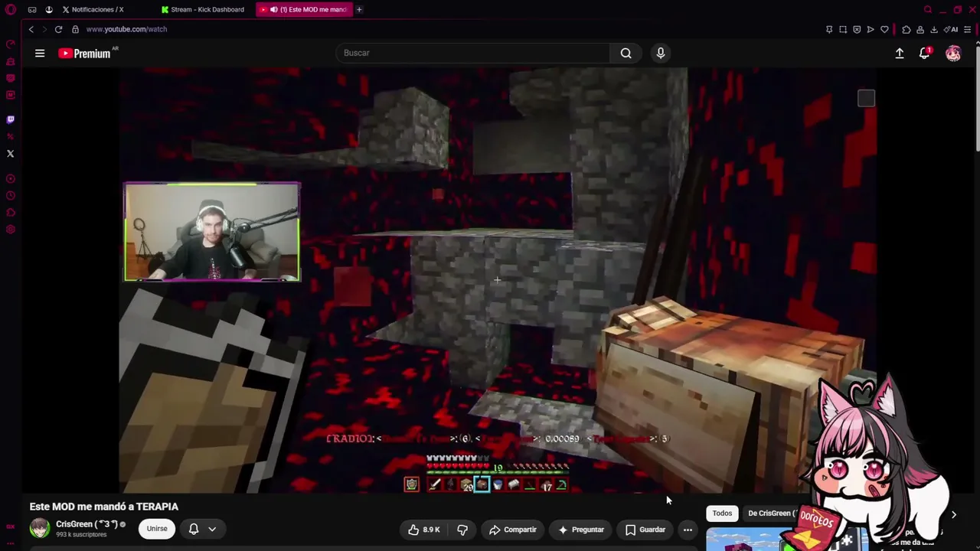
Task: Open the player send icon in the address bar
Action: [871, 29]
